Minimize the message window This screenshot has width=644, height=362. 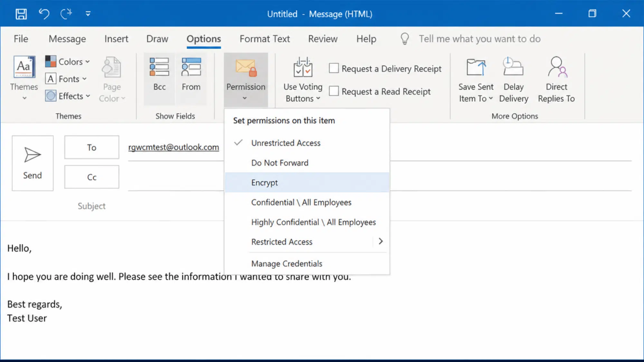(x=559, y=14)
